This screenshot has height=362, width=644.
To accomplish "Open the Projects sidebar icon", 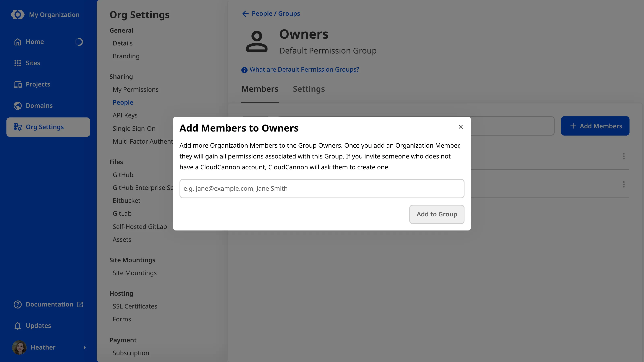I will click(18, 84).
